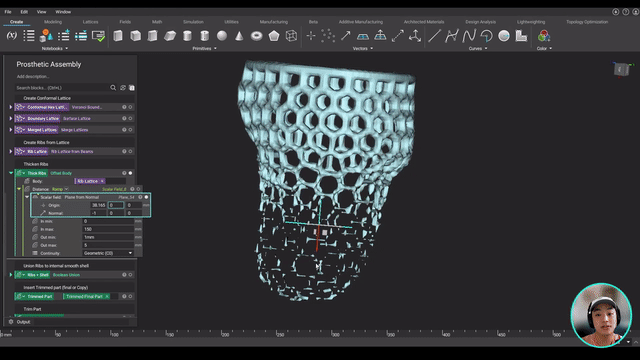Select the Box primitive icon
Screen dimensions: 640x360
pos(118,36)
